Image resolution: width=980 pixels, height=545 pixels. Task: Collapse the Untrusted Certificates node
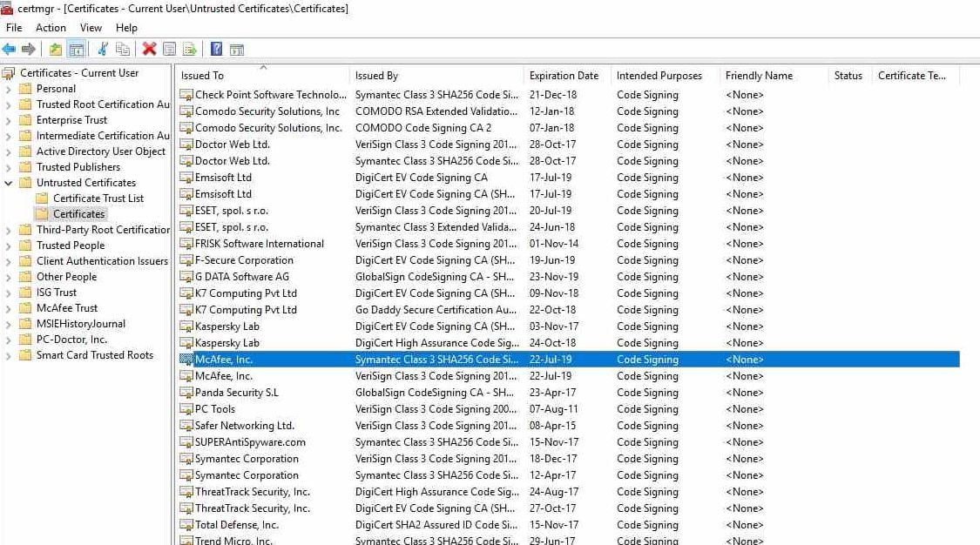8,183
